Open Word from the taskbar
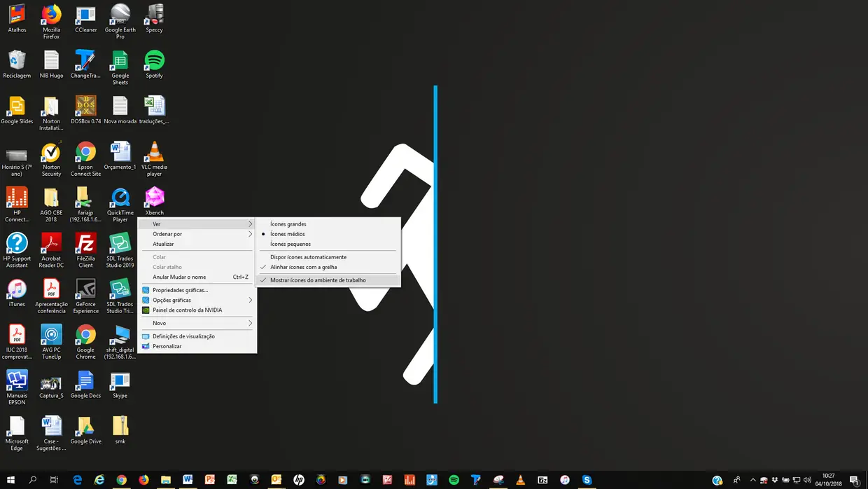 pos(188,480)
